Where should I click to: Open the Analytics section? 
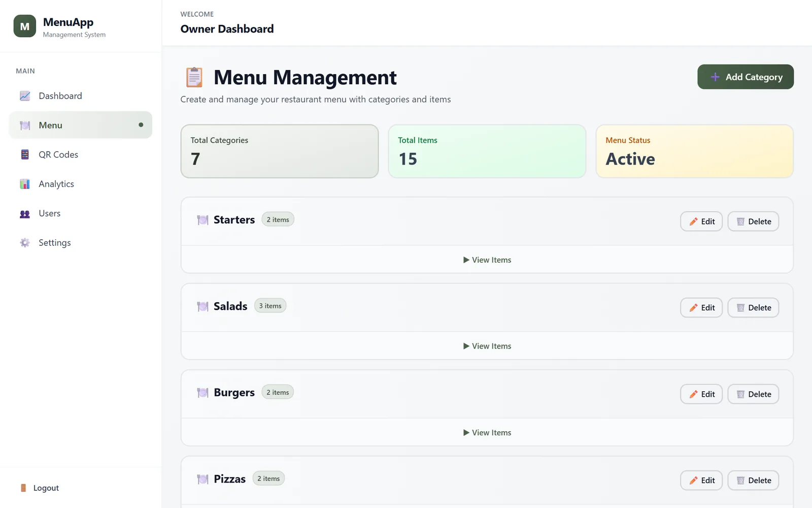click(81, 184)
